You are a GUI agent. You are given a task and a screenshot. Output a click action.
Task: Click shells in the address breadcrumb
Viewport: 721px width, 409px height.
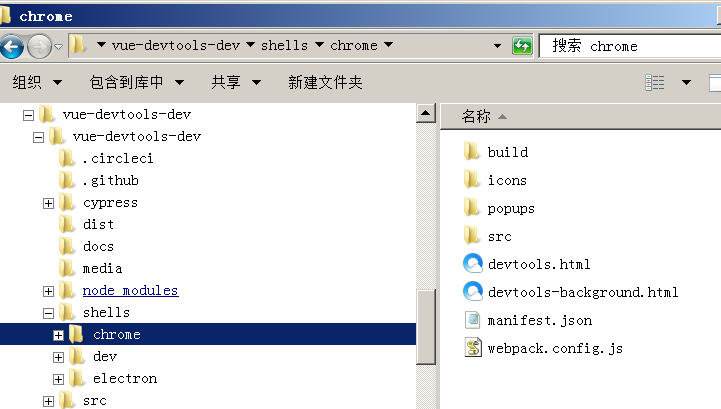click(x=284, y=46)
